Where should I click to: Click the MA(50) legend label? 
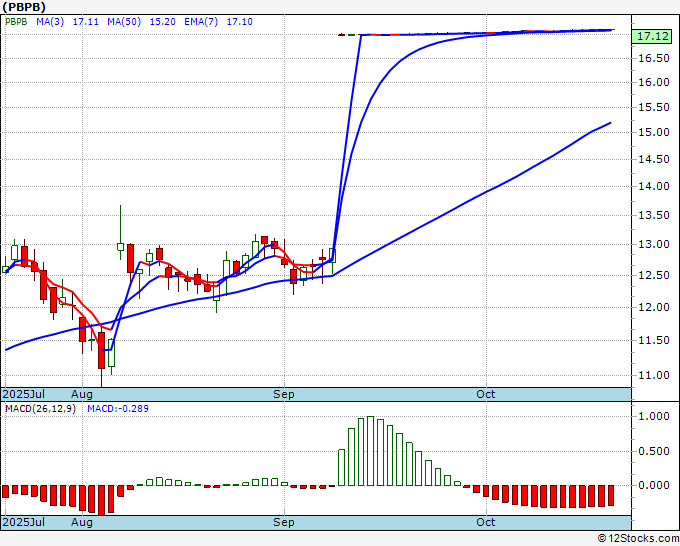click(124, 22)
